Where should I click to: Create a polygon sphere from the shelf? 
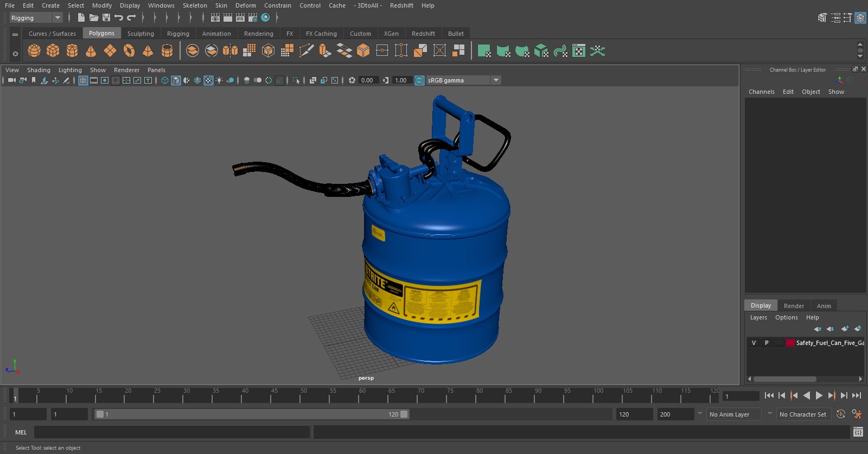click(x=34, y=51)
